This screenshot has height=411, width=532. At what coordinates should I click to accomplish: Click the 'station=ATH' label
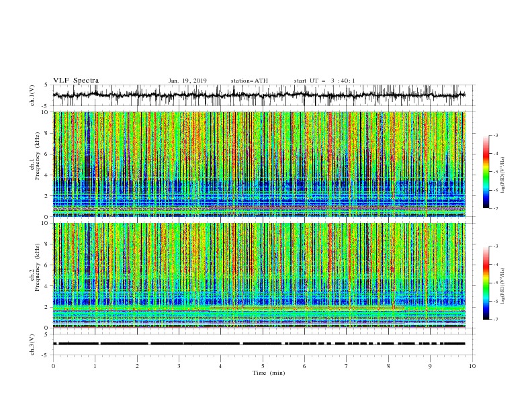[249, 81]
